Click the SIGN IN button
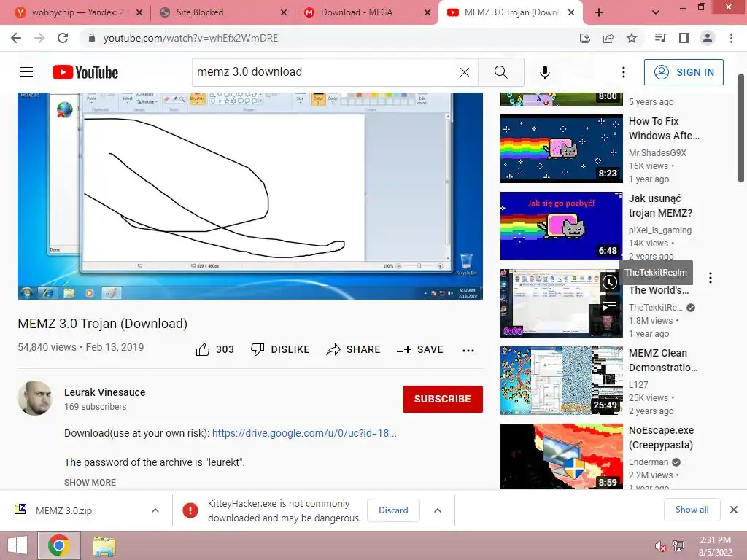Viewport: 747px width, 560px height. pyautogui.click(x=684, y=72)
